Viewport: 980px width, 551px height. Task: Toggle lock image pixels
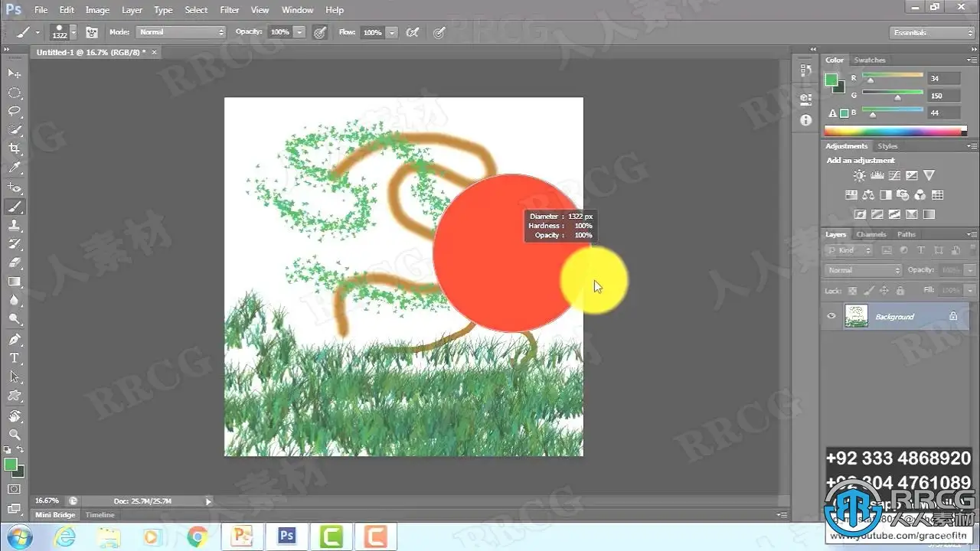coord(868,291)
